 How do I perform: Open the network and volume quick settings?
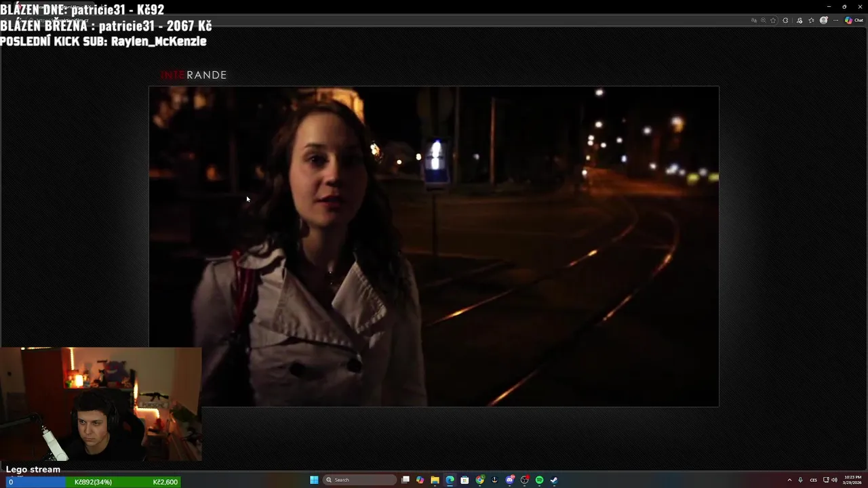[830, 480]
